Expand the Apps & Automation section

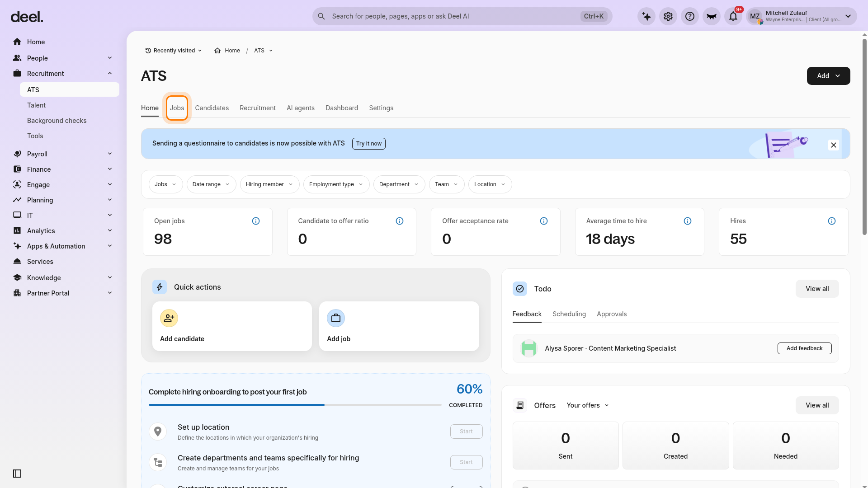tap(110, 246)
